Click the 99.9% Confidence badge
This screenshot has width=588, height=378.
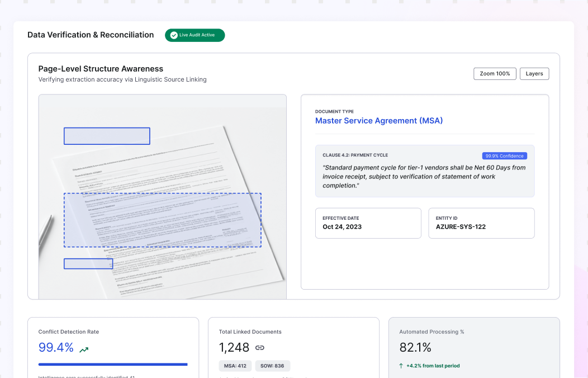[x=504, y=156]
